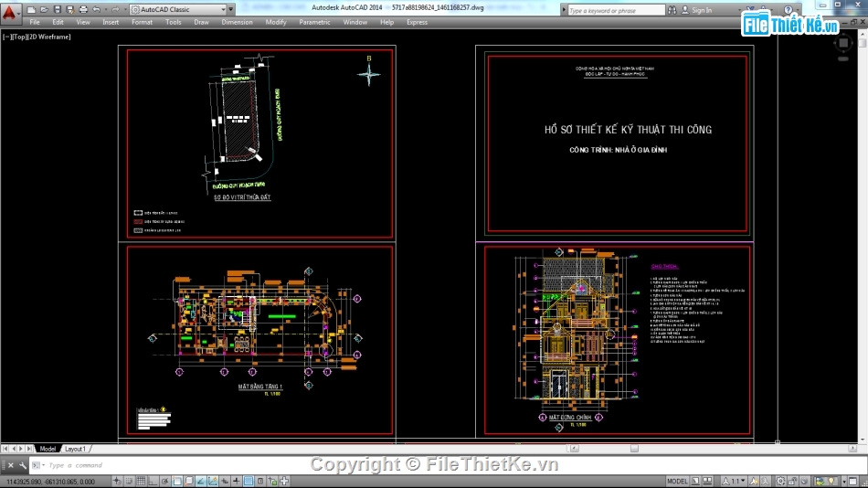868x488 pixels.
Task: Open the Format menu
Action: click(142, 22)
